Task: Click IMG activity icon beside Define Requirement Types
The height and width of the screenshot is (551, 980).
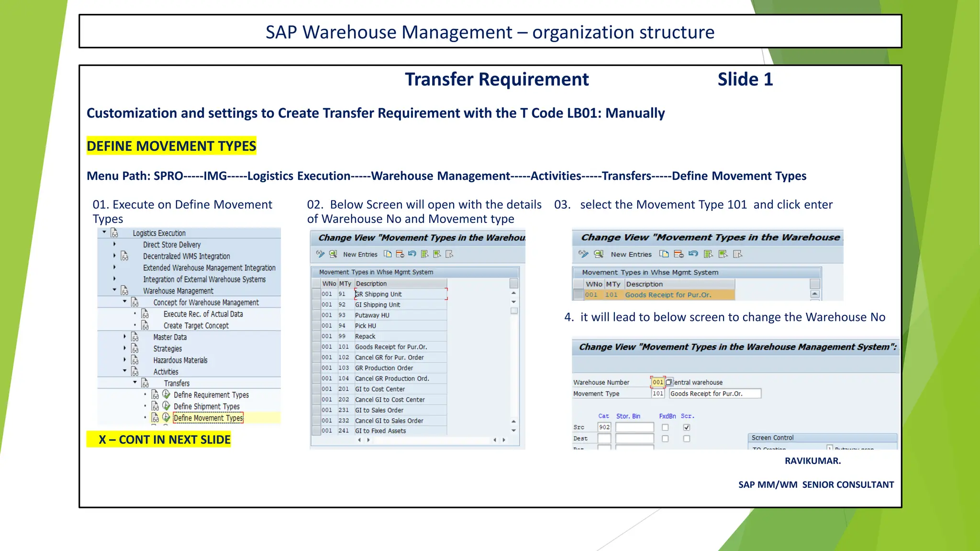Action: pyautogui.click(x=166, y=395)
